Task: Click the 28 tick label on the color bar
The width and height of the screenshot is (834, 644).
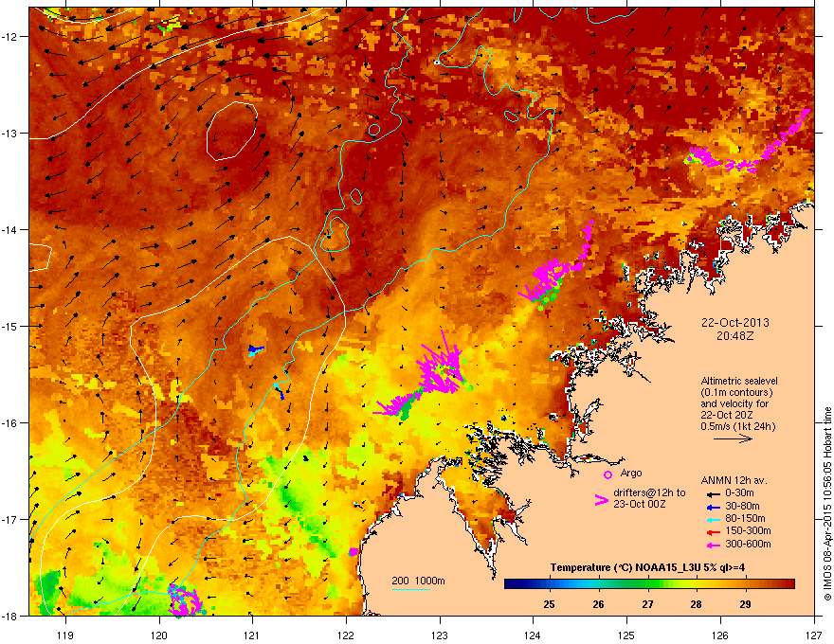Action: pos(697,604)
